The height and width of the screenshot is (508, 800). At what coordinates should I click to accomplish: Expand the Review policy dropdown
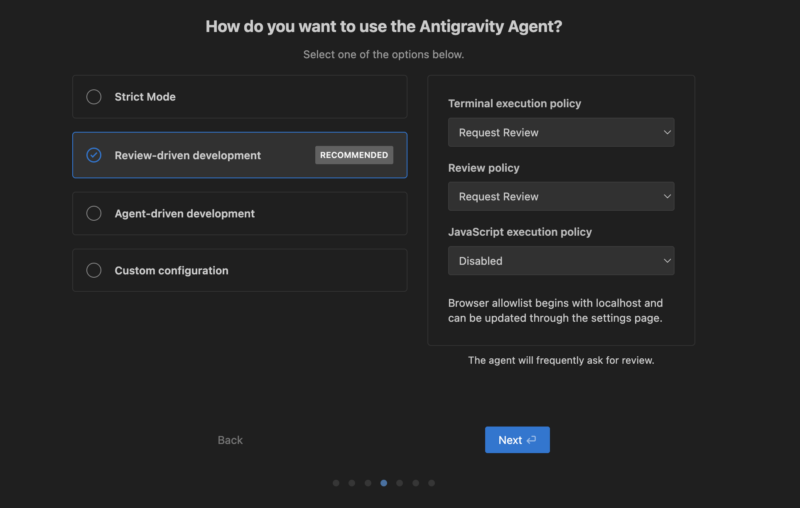pyautogui.click(x=561, y=196)
